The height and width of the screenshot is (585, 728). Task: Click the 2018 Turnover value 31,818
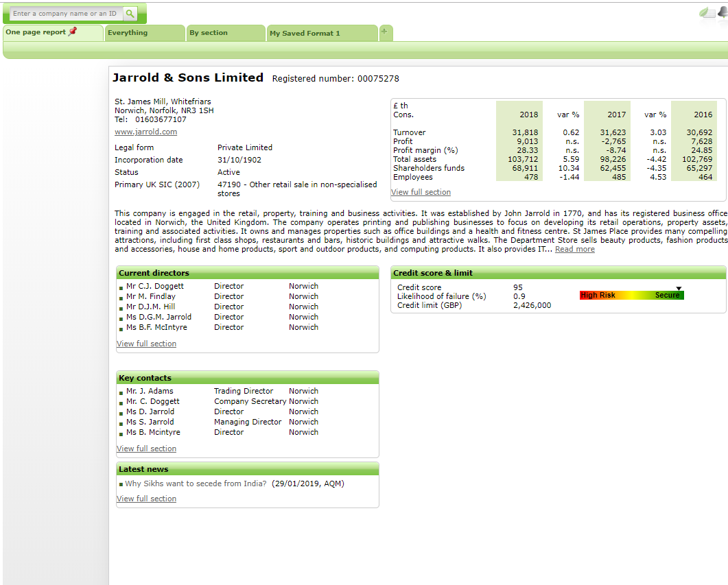coord(525,132)
